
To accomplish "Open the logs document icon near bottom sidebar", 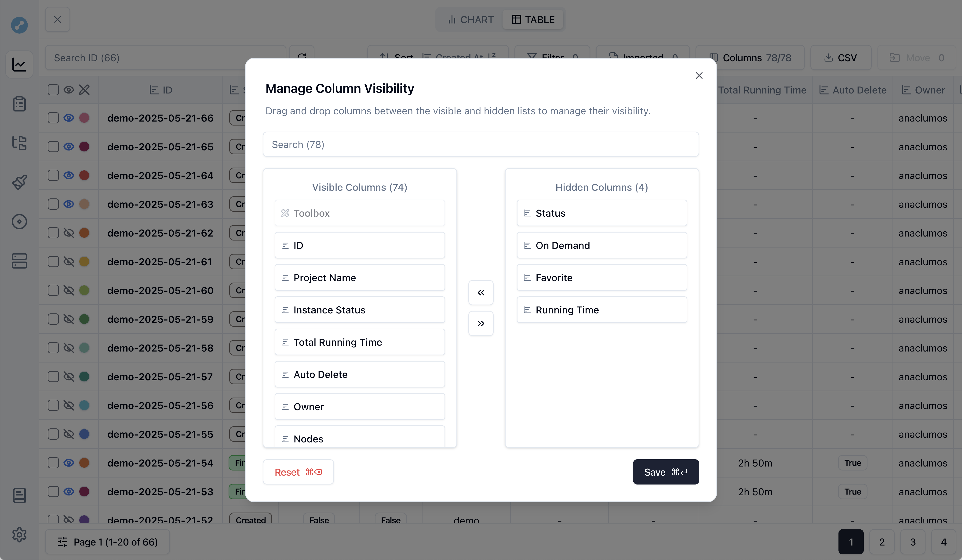I will pos(19,495).
